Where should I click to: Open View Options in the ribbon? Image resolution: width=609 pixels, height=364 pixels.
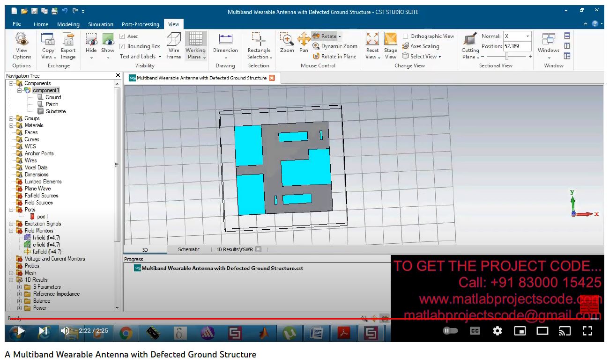pos(22,45)
